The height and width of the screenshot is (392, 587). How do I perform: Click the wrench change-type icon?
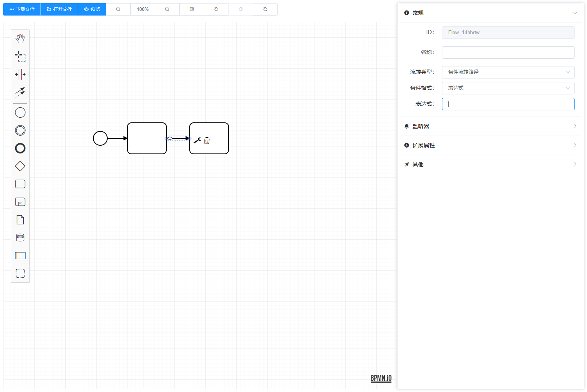pos(197,140)
